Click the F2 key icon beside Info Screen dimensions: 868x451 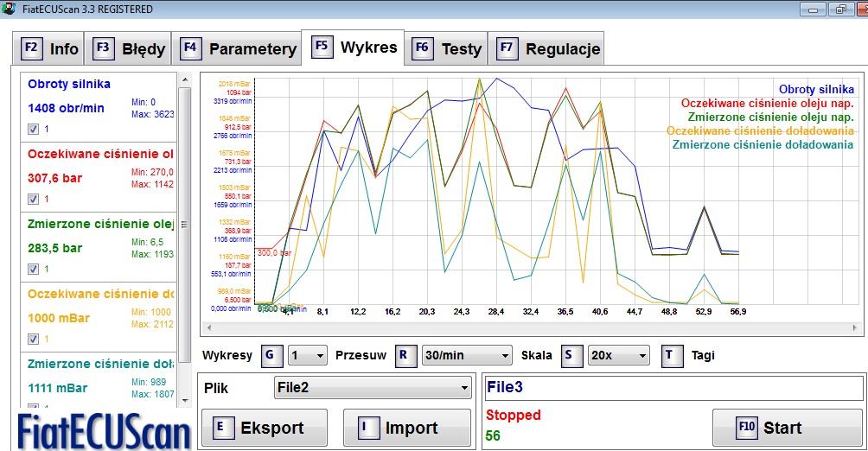(31, 48)
